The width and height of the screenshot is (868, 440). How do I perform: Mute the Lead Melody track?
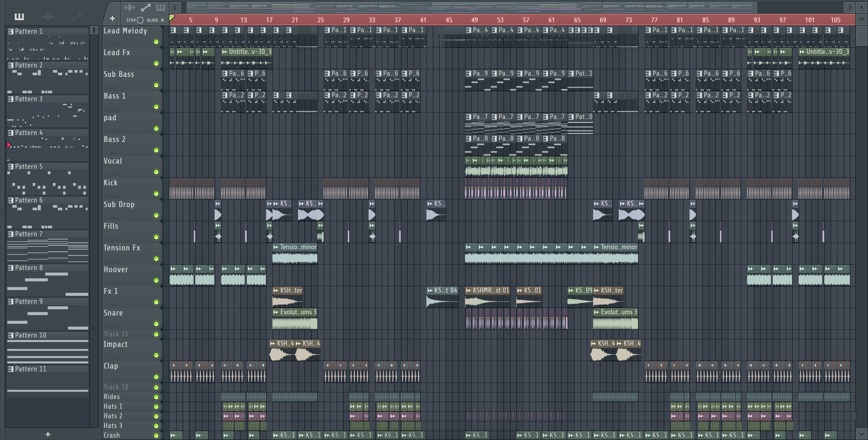coord(156,42)
